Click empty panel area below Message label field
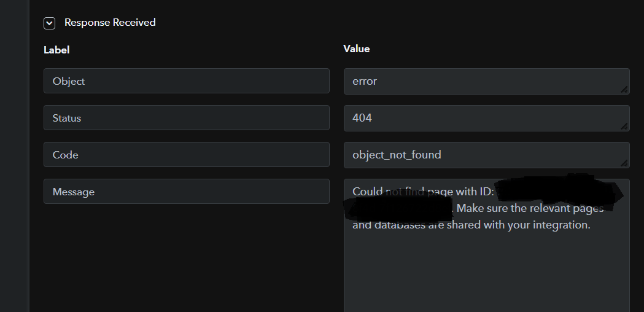This screenshot has width=644, height=312. pos(184,258)
